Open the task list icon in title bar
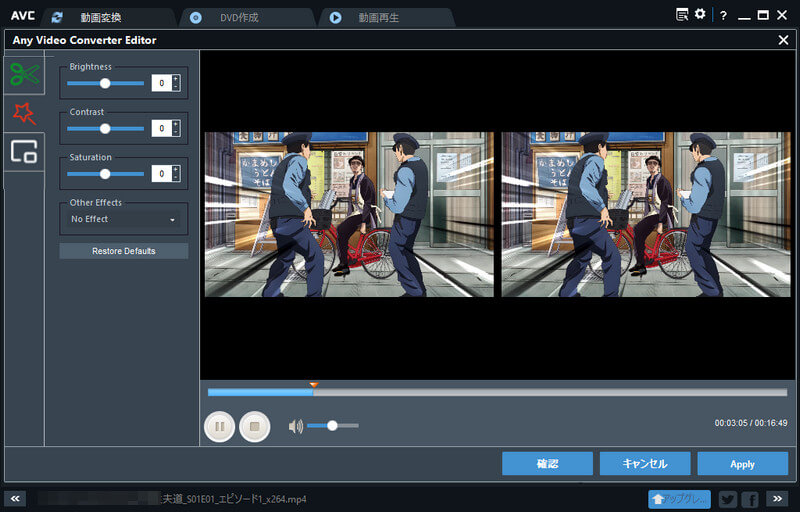Viewport: 800px width, 512px height. click(682, 14)
